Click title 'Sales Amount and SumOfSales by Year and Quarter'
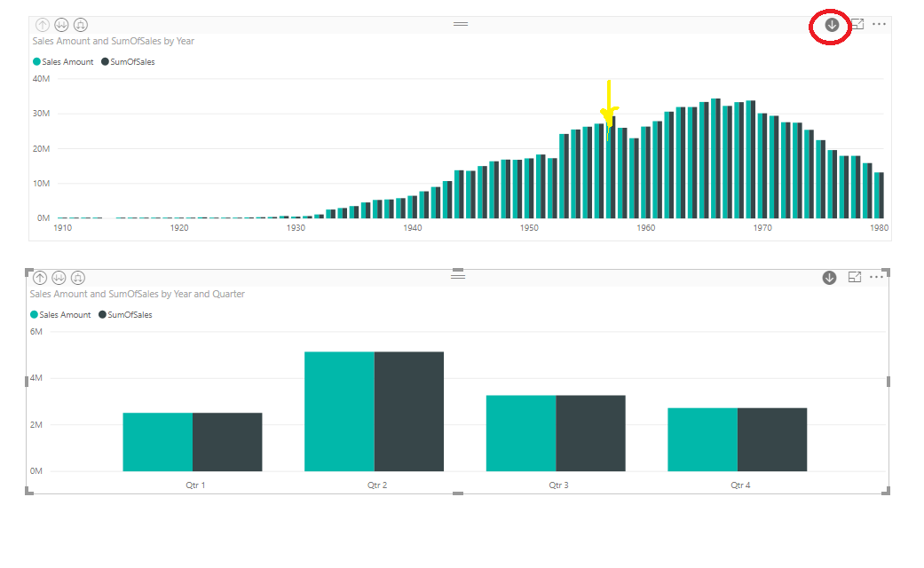Screen dimensions: 924x568 138,294
